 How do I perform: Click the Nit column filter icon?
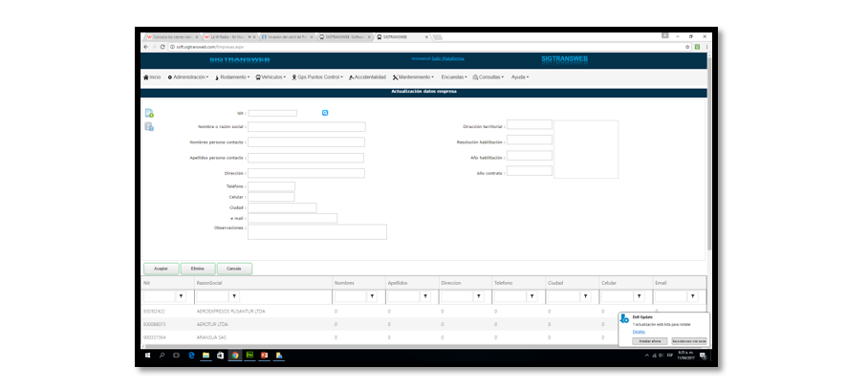coord(181,296)
